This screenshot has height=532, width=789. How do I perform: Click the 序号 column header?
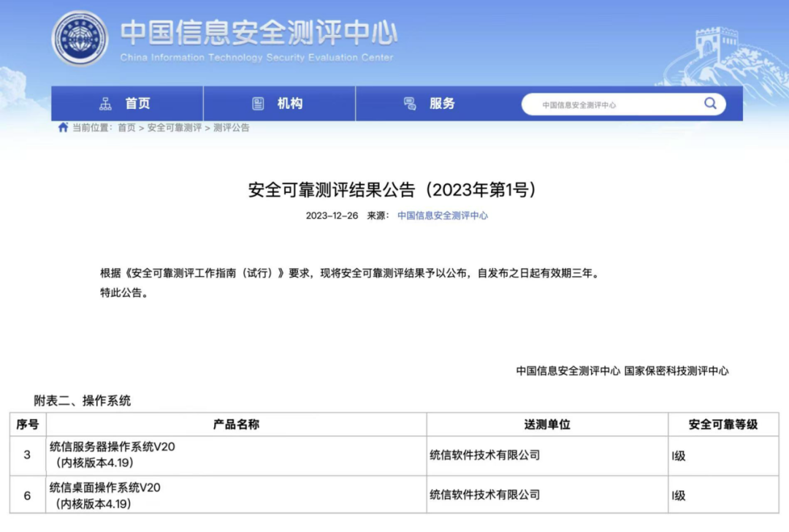tap(28, 425)
